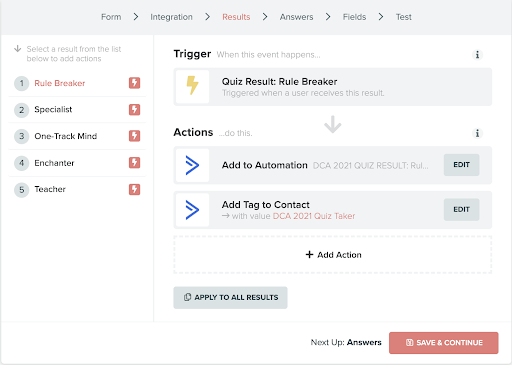
Task: Select the Specialist result
Action: click(77, 110)
